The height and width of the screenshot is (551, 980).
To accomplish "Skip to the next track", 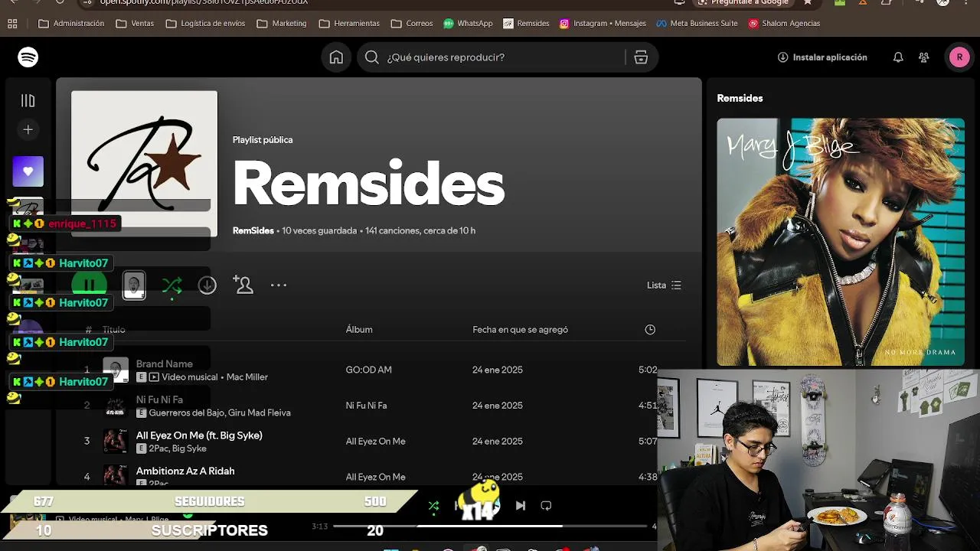I will coord(521,506).
